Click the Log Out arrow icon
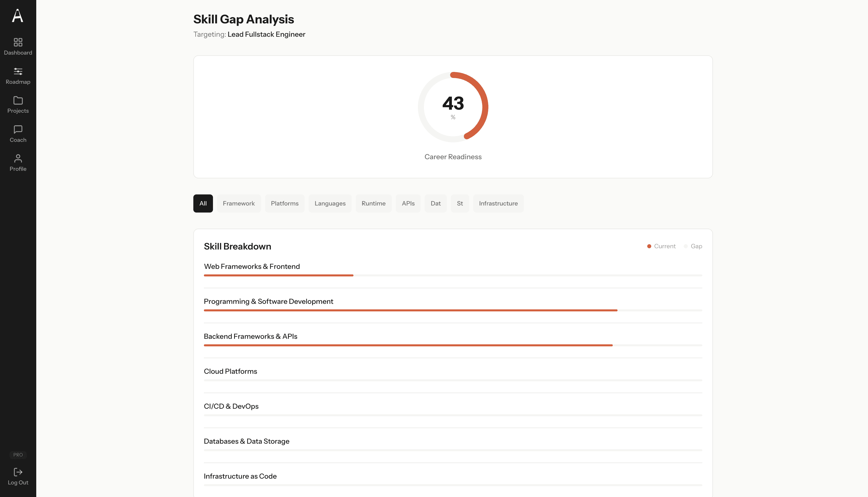868x497 pixels. click(18, 472)
